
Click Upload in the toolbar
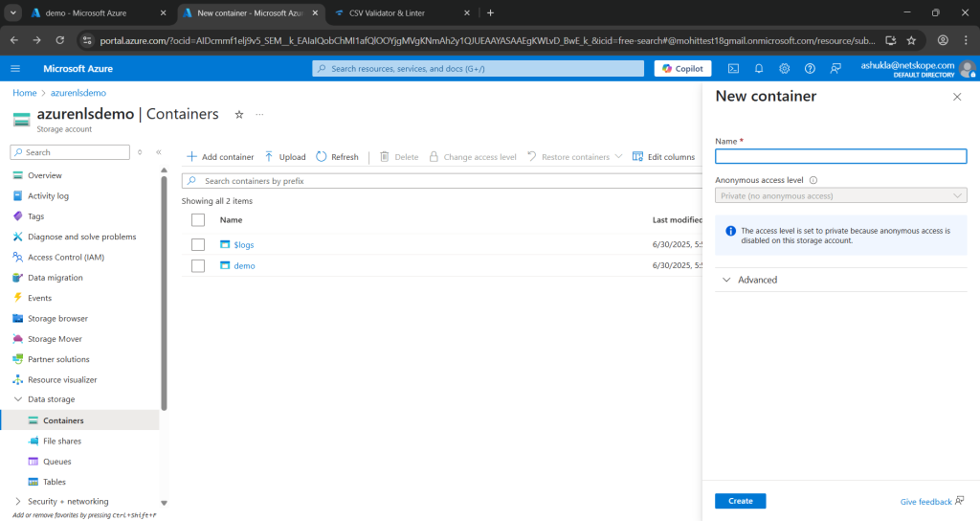coord(285,157)
